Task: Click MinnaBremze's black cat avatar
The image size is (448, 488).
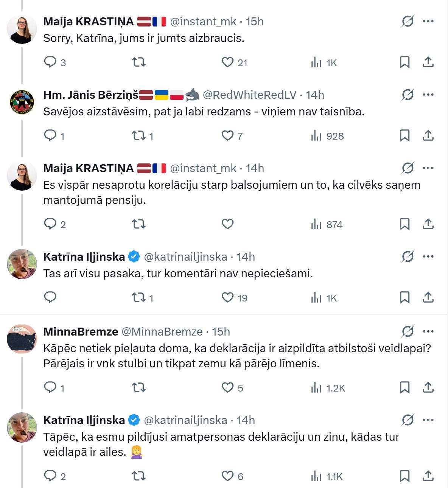Action: (x=22, y=339)
